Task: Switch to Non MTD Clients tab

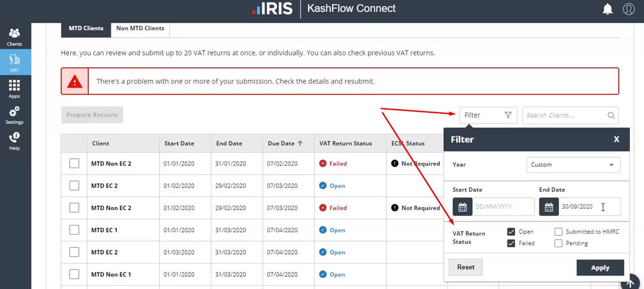Action: click(140, 29)
